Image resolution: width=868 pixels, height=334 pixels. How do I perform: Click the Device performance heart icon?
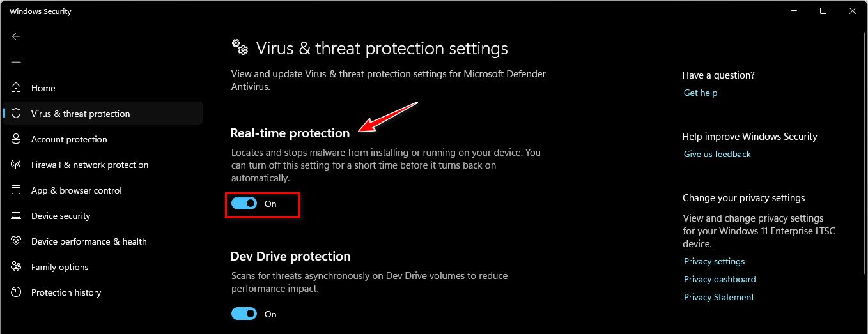point(17,241)
